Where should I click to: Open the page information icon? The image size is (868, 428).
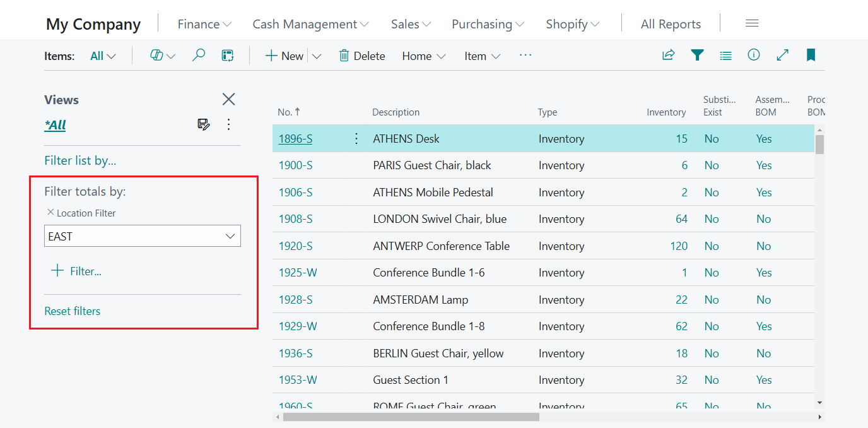click(754, 55)
